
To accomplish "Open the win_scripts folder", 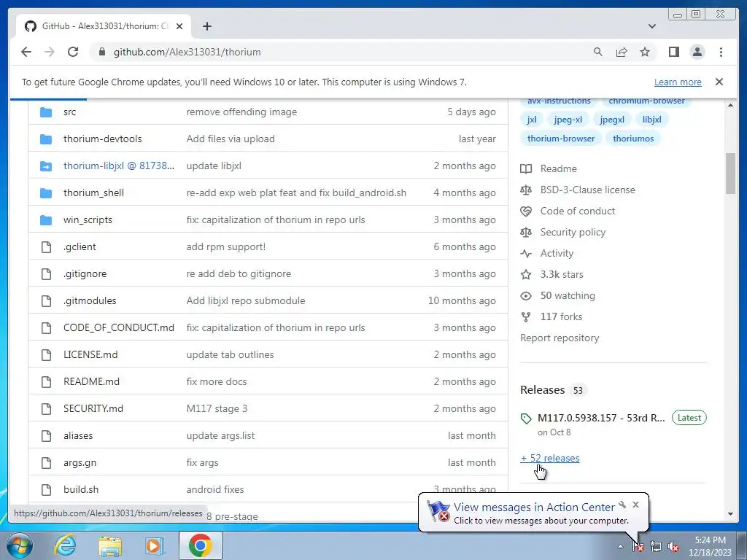I will pos(88,219).
